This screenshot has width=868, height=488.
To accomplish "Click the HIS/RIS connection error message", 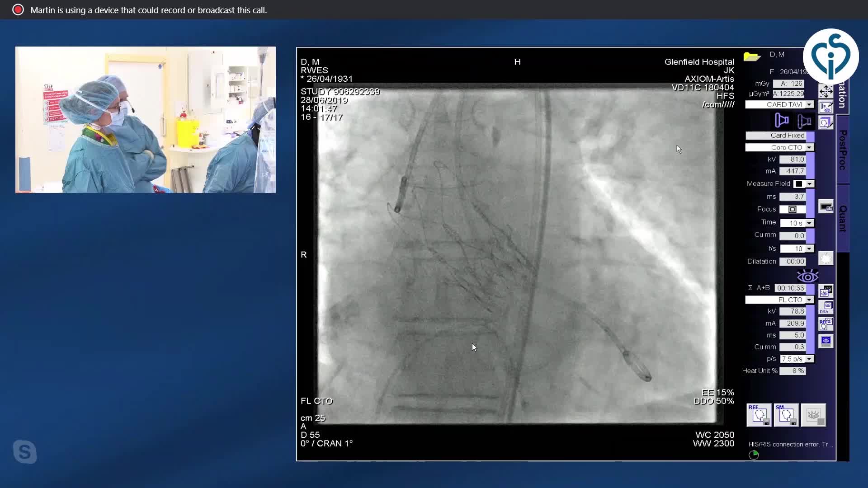I will [790, 444].
